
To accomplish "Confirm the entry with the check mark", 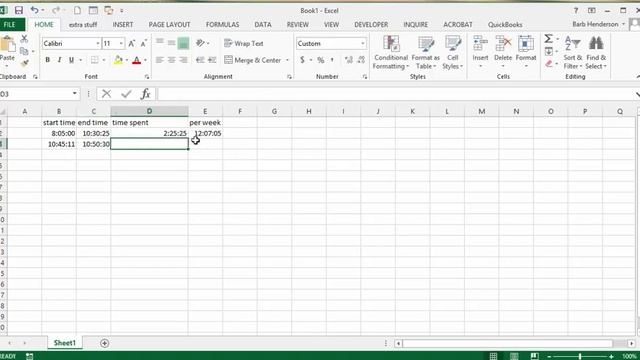I will point(126,94).
